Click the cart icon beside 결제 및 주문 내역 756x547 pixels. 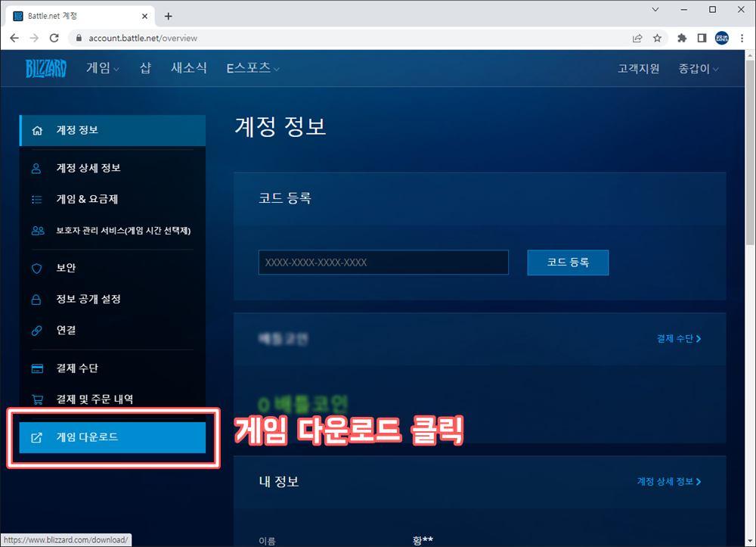click(x=37, y=399)
